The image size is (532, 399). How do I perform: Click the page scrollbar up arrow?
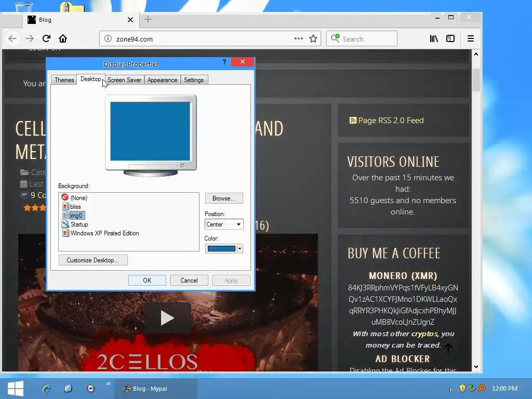[476, 54]
